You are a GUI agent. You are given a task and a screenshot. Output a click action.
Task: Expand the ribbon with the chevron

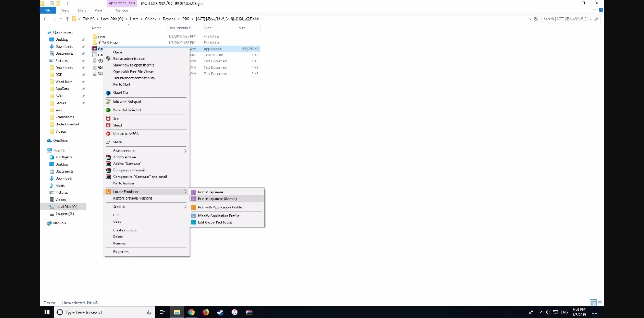(x=594, y=10)
